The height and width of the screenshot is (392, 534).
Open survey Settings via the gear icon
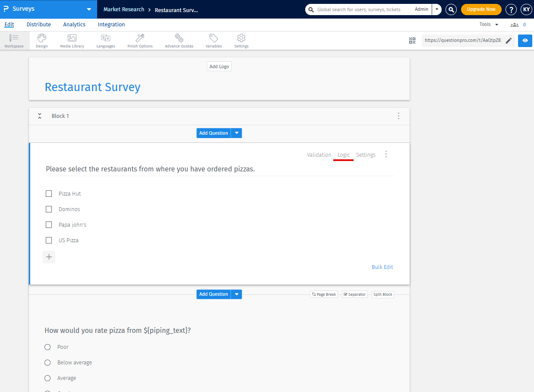coord(241,41)
